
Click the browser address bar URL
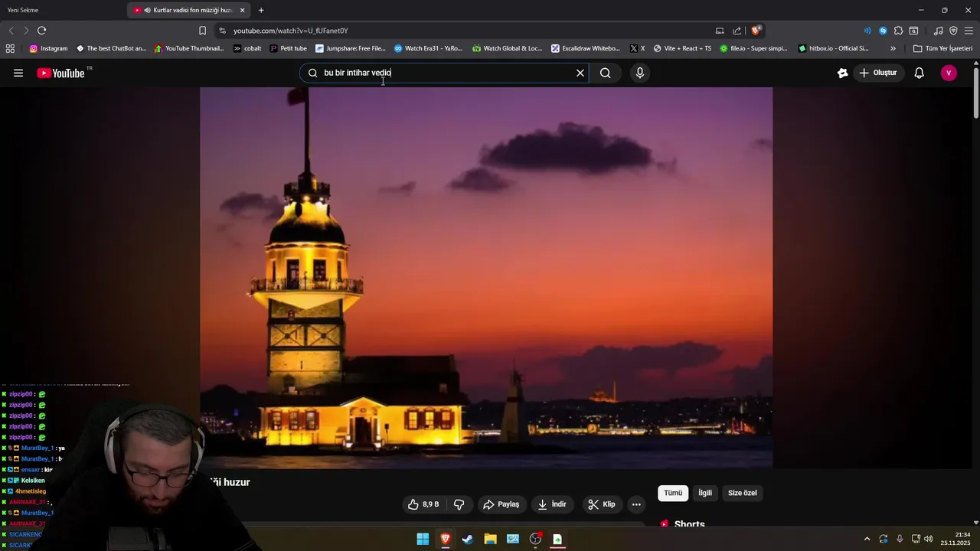[291, 31]
